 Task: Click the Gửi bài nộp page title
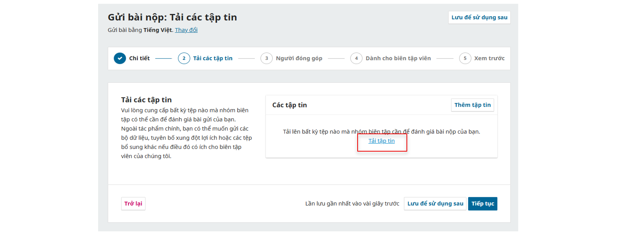(x=172, y=17)
